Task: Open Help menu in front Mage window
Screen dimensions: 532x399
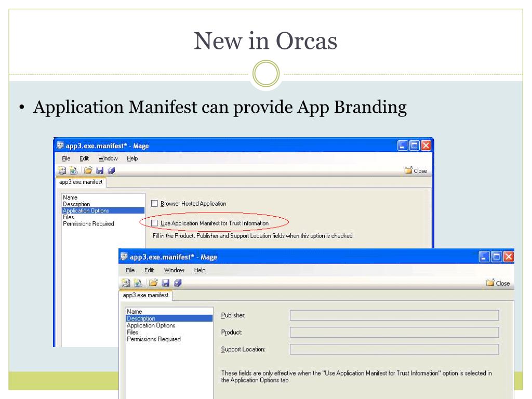Action: pos(200,270)
